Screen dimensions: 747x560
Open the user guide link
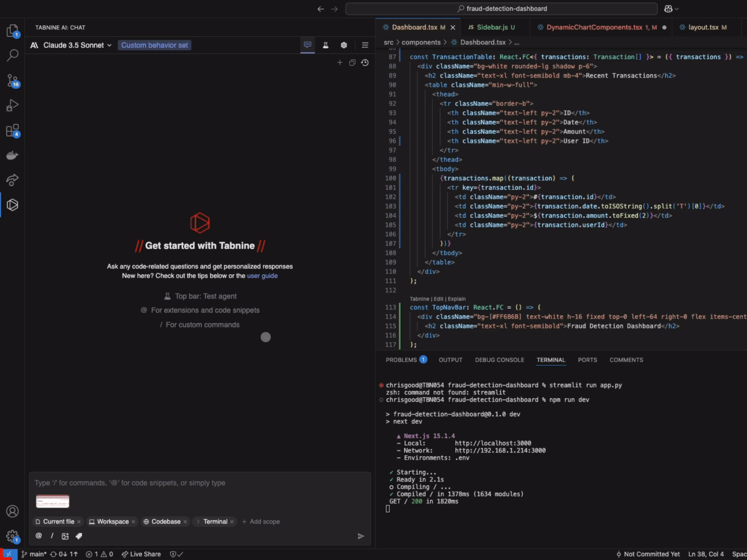(x=262, y=276)
